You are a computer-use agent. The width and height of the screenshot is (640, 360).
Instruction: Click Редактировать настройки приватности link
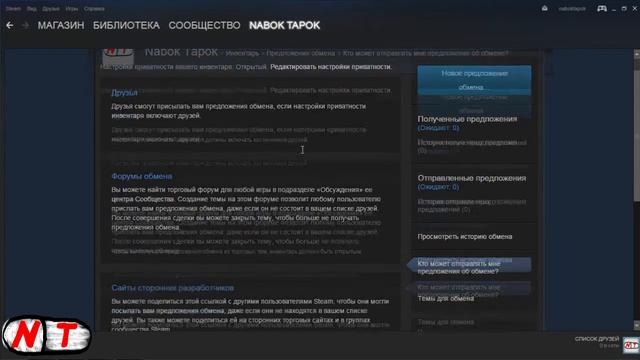click(x=331, y=67)
